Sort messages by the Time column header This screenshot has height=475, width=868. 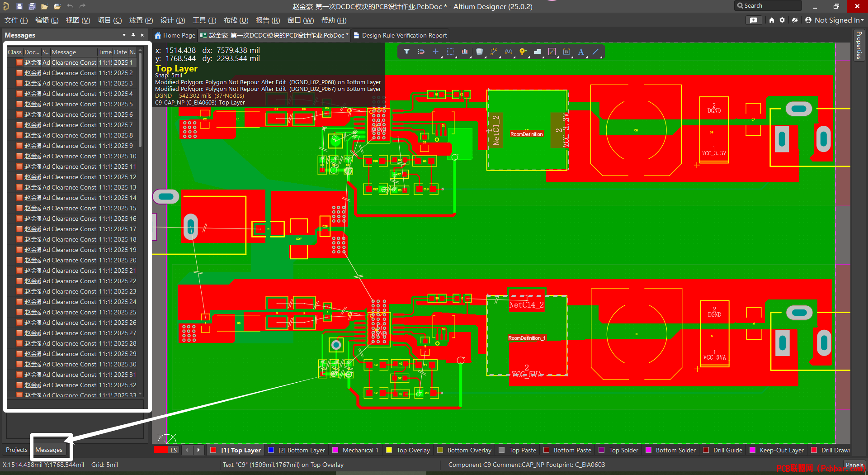tap(105, 52)
